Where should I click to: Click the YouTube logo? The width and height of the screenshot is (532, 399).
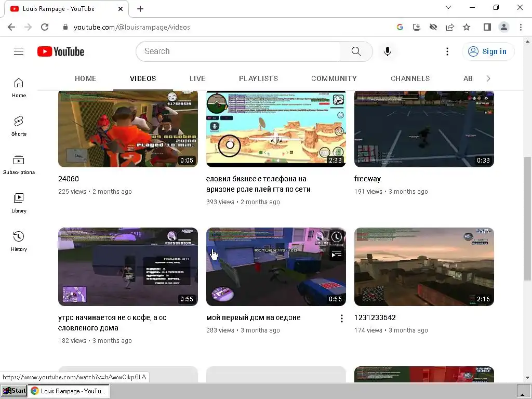61,51
